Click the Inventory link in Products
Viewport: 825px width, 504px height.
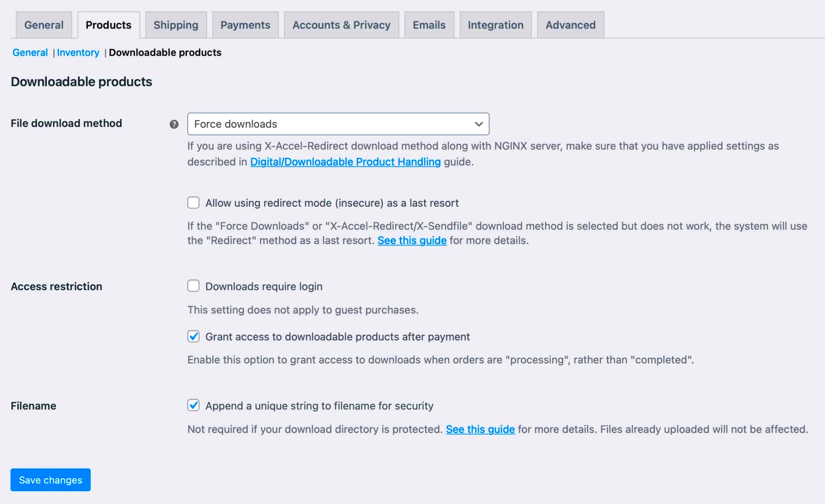78,52
